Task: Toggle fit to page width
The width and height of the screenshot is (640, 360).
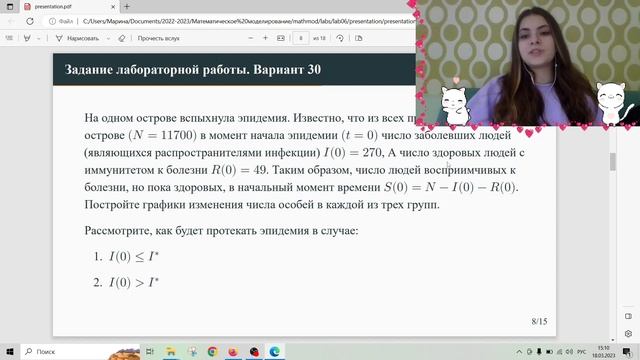Action: [281, 38]
